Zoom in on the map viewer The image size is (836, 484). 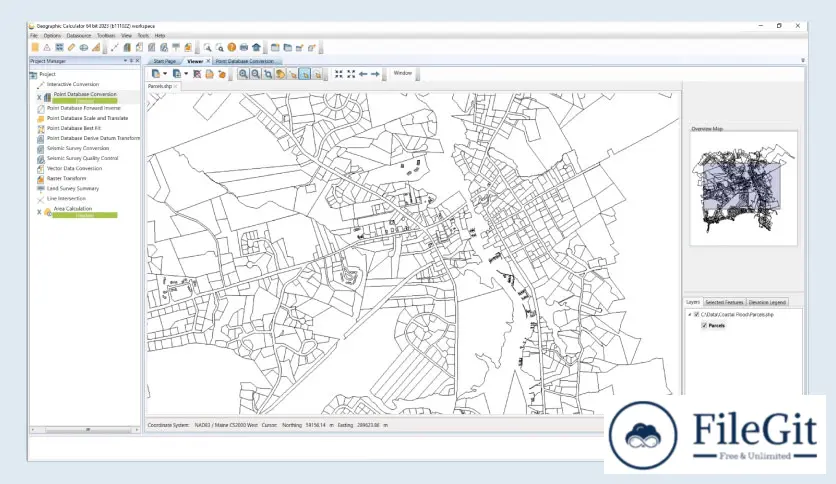243,74
